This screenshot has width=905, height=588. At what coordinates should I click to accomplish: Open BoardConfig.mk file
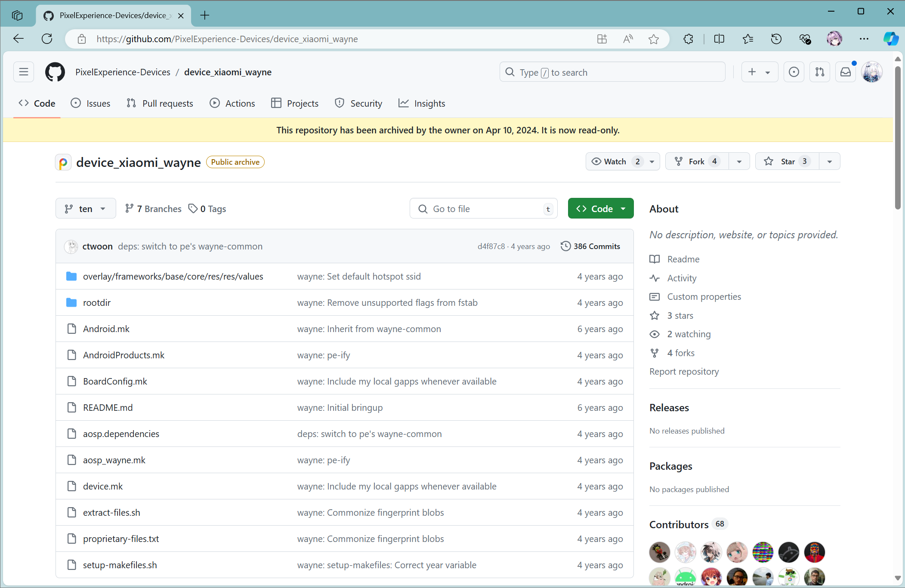click(115, 381)
